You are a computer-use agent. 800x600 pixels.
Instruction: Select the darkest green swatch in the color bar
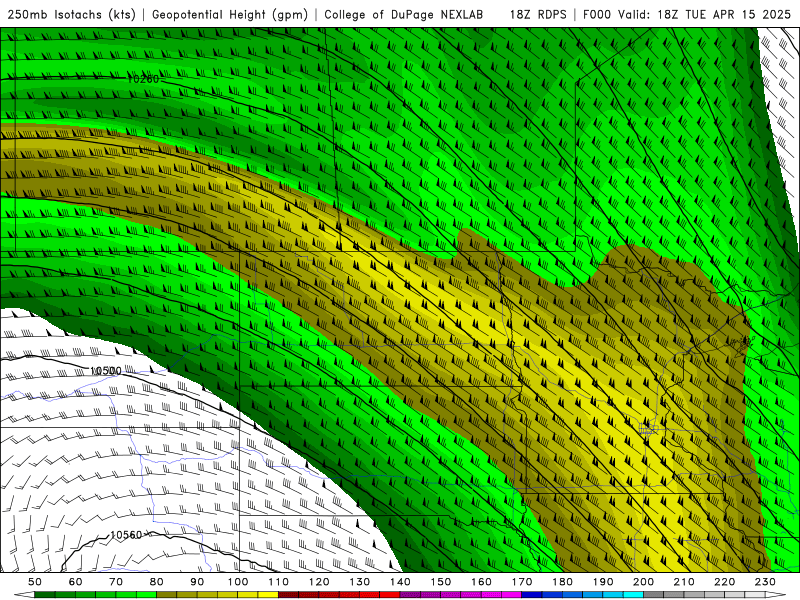pyautogui.click(x=45, y=595)
